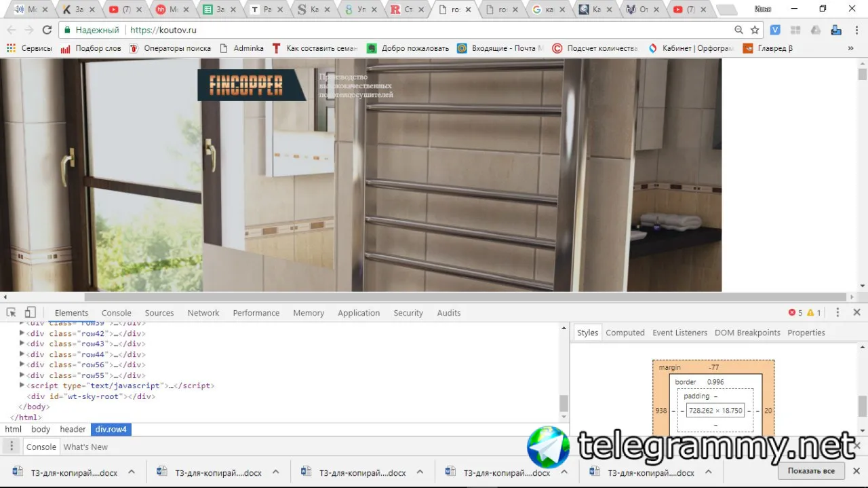Open the Сервисы apps bookmark

coord(29,48)
